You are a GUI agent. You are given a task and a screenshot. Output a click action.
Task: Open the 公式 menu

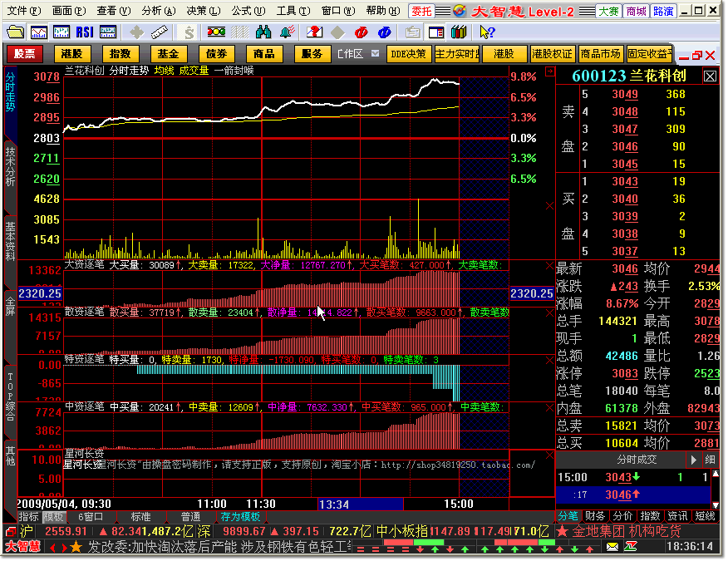tap(248, 11)
